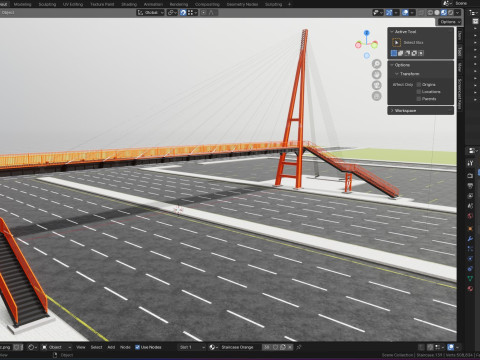Viewport: 480px width, 360px height.
Task: Open the pivot point dropdown
Action: 172,12
